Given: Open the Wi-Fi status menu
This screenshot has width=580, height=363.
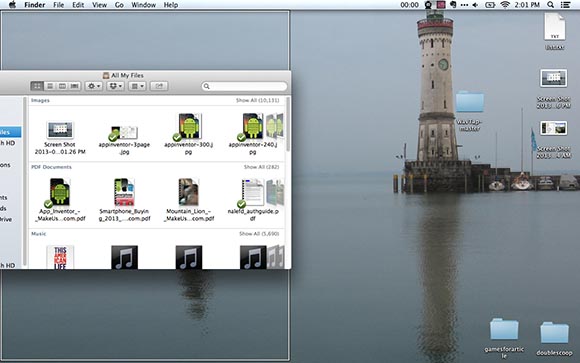Looking at the screenshot, I should pyautogui.click(x=505, y=5).
